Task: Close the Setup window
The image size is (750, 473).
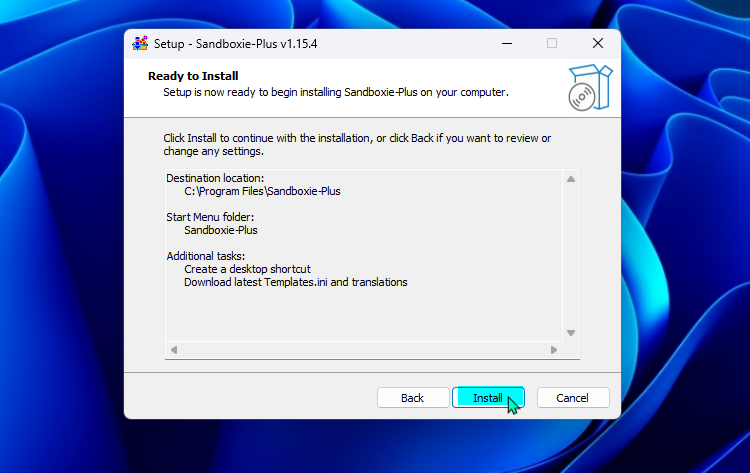Action: [597, 44]
